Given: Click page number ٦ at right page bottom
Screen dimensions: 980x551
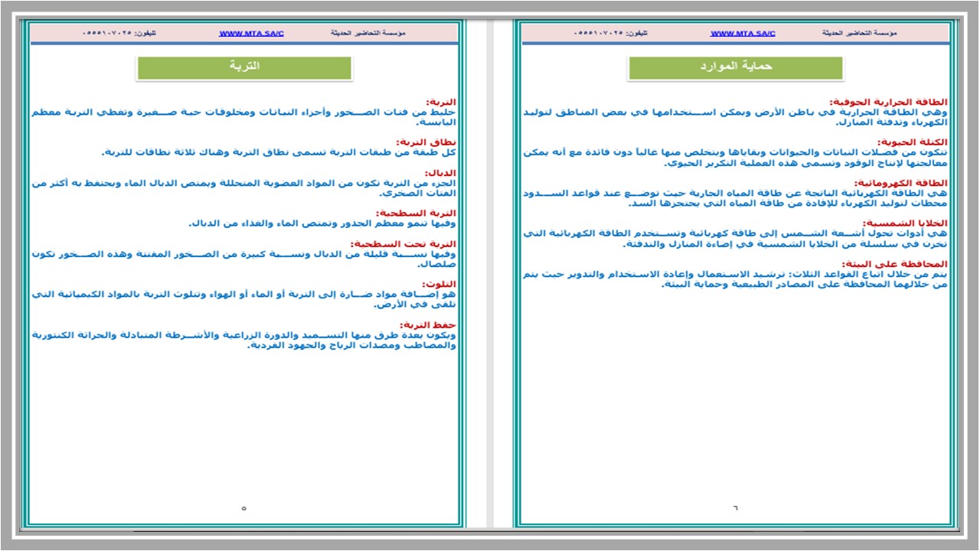Looking at the screenshot, I should (x=736, y=507).
